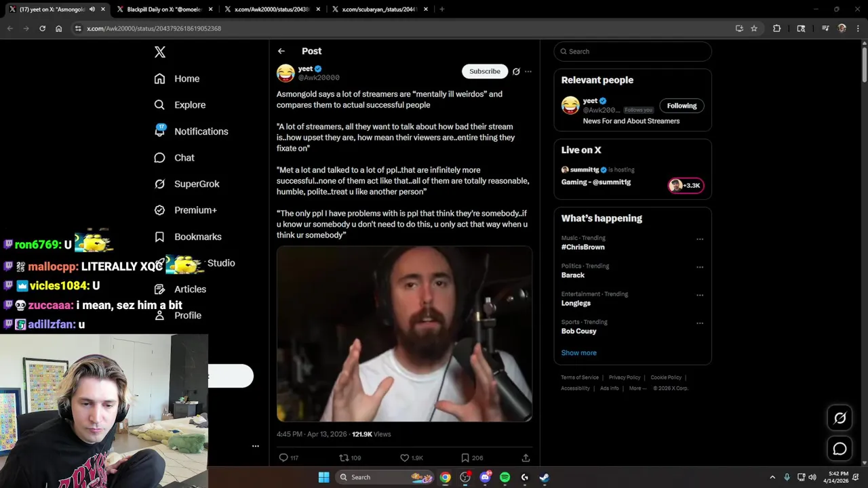Image resolution: width=868 pixels, height=488 pixels.
Task: Open Notifications with 17 unread badge
Action: pos(191,131)
